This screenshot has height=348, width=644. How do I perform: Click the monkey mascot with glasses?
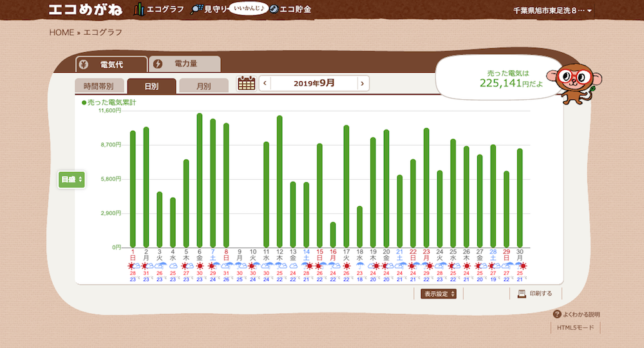[574, 83]
